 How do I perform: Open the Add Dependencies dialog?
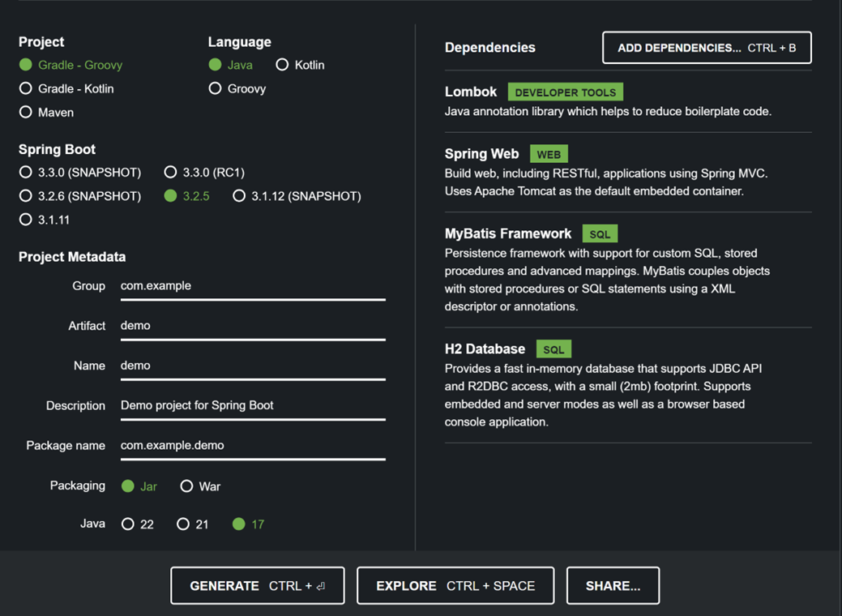[707, 48]
